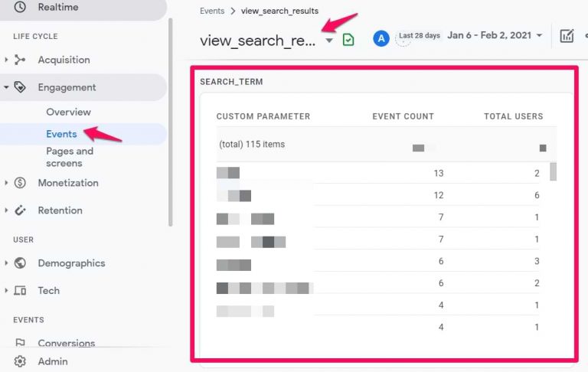Select Overview under Engagement
The image size is (588, 372).
(68, 112)
